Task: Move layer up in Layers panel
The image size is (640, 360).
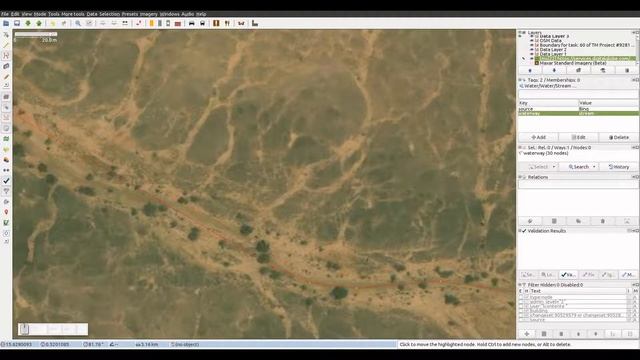Action: click(530, 71)
